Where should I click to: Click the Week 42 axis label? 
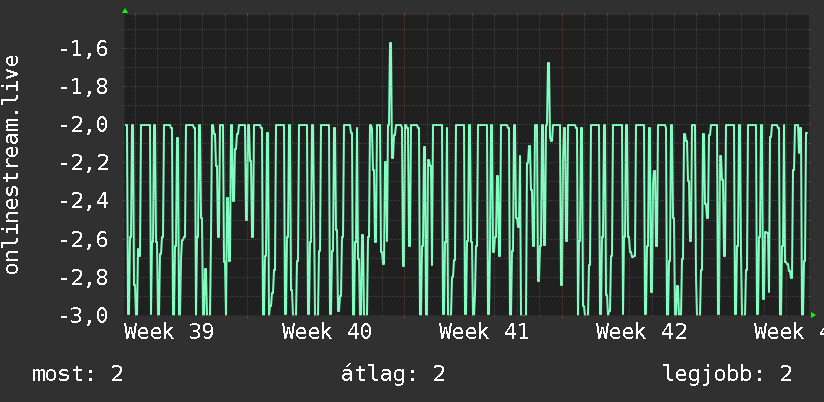[642, 332]
